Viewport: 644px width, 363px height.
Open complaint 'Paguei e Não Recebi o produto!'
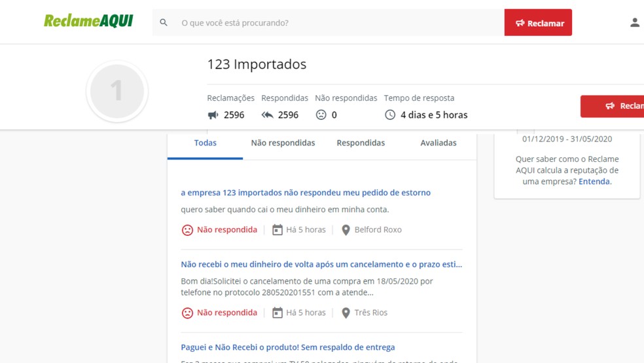[x=287, y=347]
